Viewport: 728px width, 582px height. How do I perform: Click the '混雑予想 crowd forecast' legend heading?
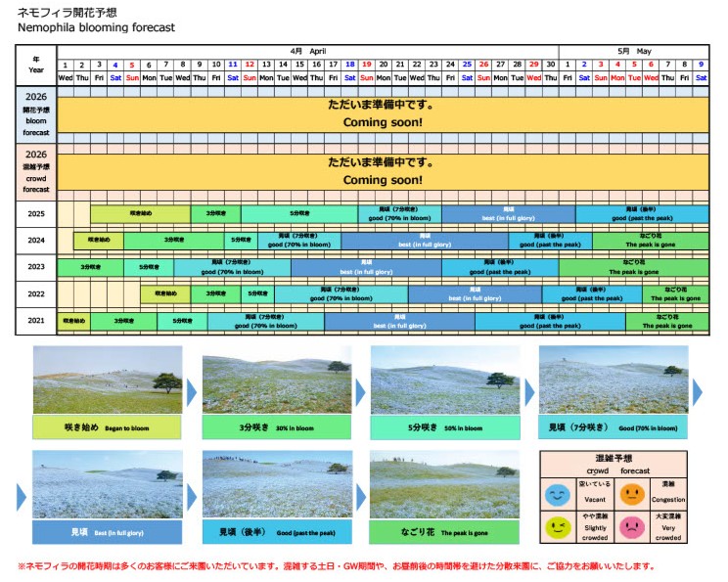[614, 464]
